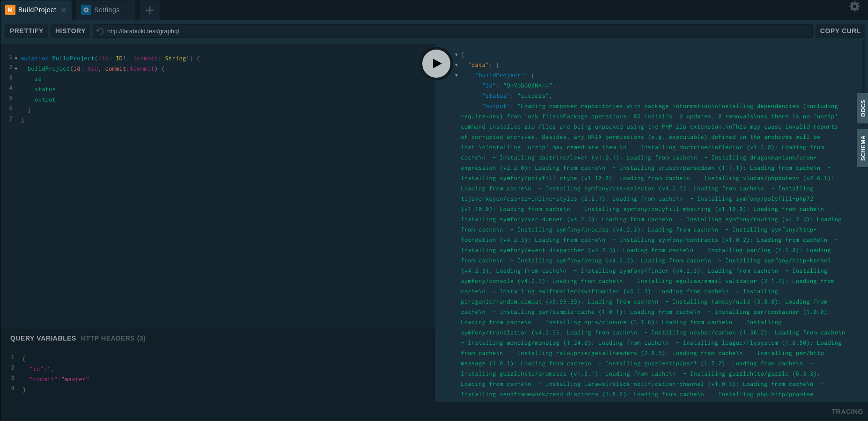Click the String! type on line 1

[x=177, y=58]
